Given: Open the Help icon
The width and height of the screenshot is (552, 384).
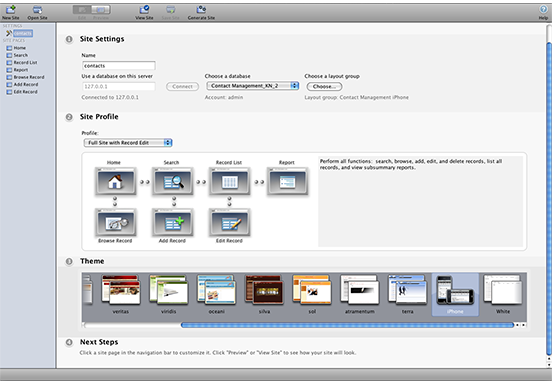Looking at the screenshot, I should (543, 12).
